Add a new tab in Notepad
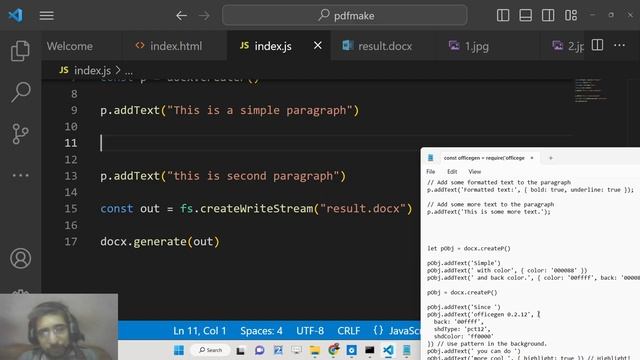 pos(551,158)
